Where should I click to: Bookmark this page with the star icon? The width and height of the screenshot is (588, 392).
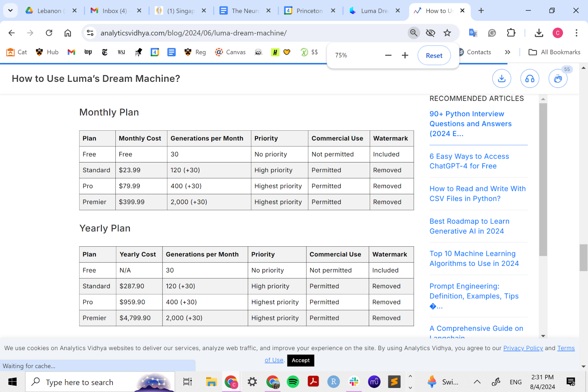447,33
